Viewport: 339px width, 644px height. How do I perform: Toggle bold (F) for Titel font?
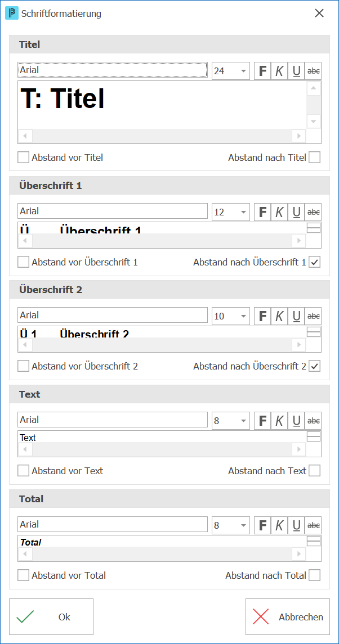(262, 71)
